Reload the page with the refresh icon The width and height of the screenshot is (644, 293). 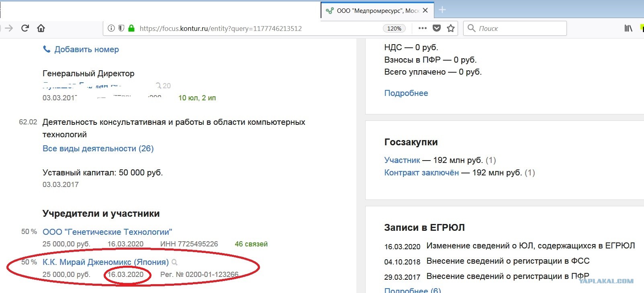coord(25,28)
